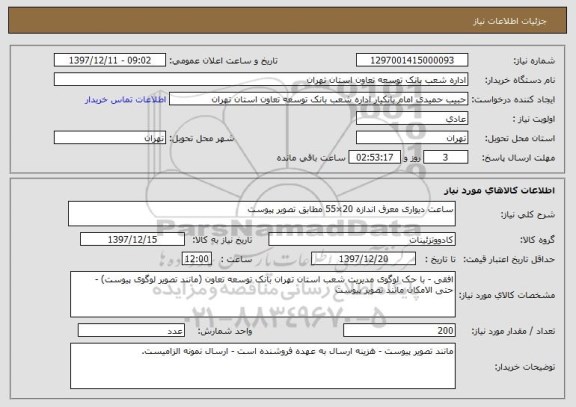
Task: Select the شماره نیاز field 1297001415000093
Action: pyautogui.click(x=412, y=60)
